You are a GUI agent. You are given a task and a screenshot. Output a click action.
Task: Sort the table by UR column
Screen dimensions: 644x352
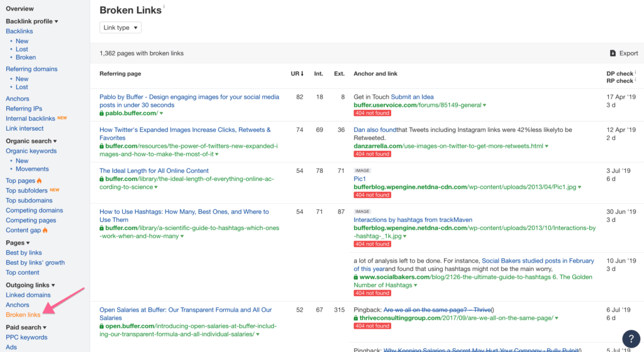(297, 74)
